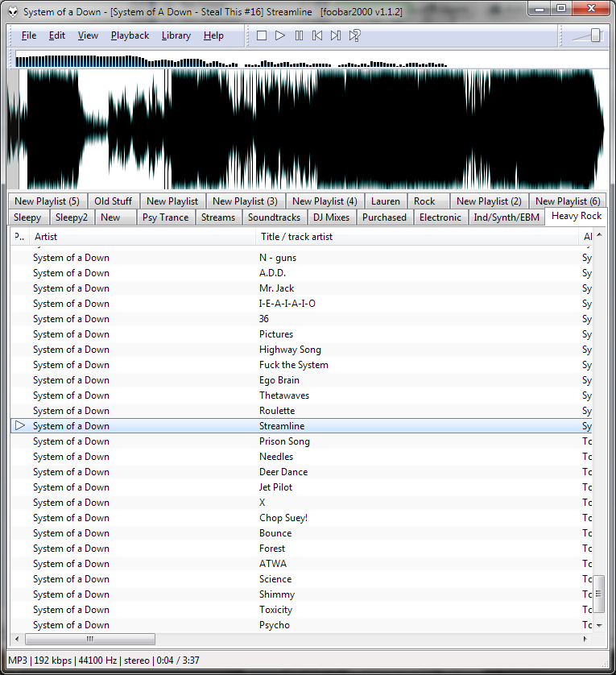Click the window resize grip at bottom corner

[605, 664]
